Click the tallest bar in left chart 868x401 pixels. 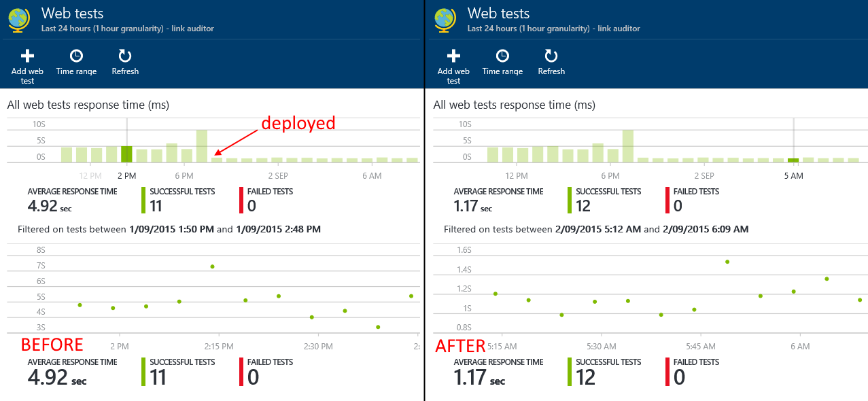(x=202, y=146)
